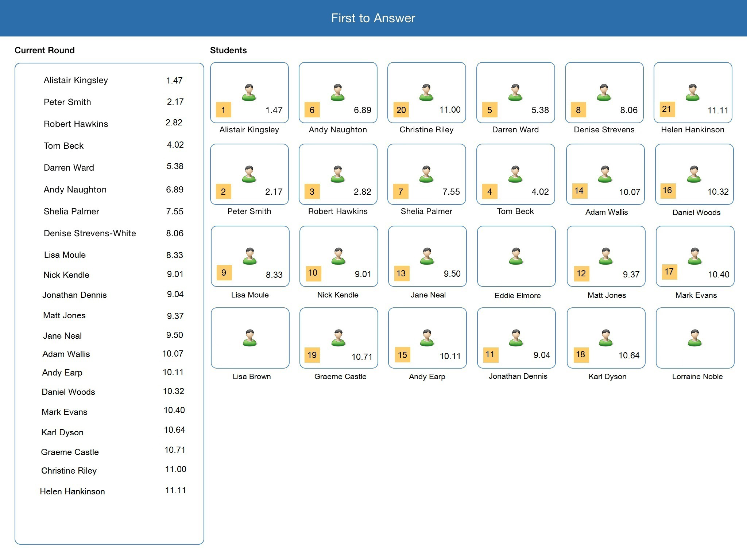The width and height of the screenshot is (747, 560).
Task: Click the Students section heading
Action: click(x=228, y=50)
